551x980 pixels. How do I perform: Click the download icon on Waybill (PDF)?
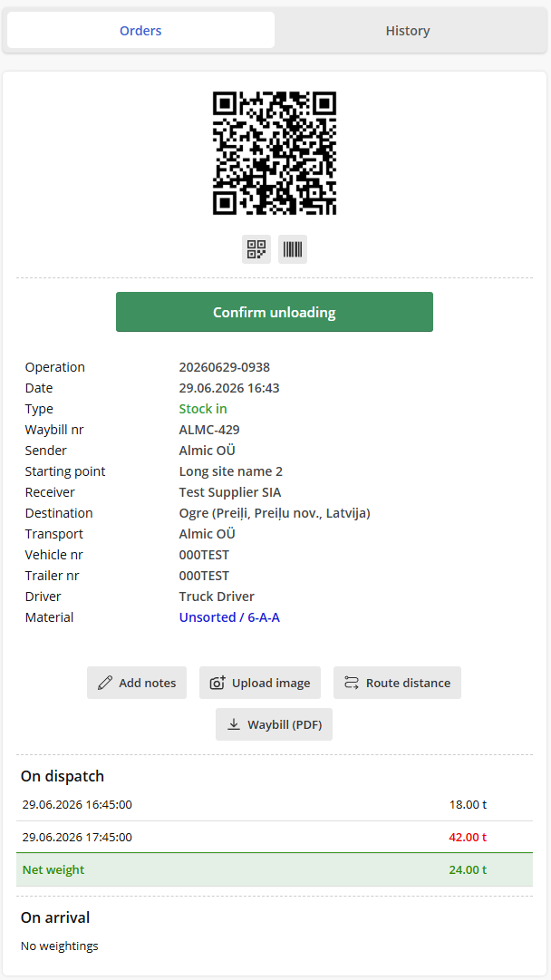[x=234, y=724]
